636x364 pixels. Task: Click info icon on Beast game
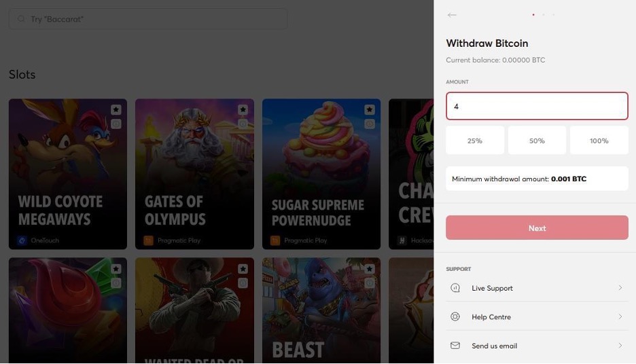(370, 283)
